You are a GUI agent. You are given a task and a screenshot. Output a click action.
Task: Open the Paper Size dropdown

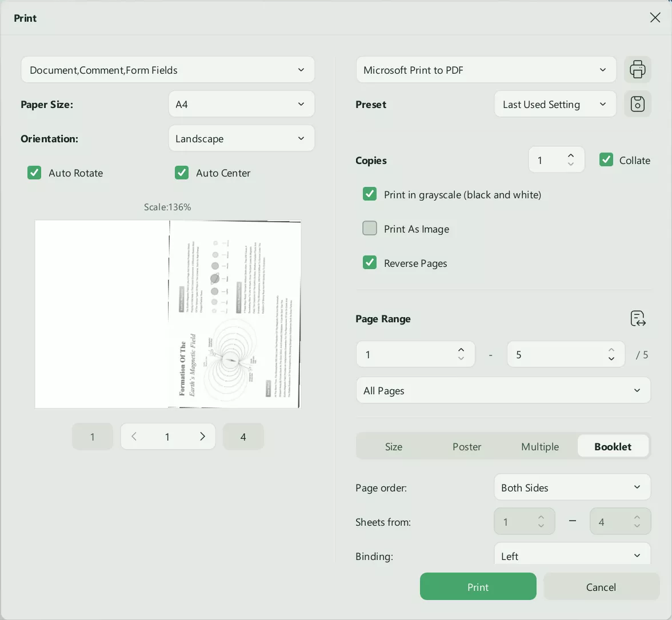pos(241,104)
